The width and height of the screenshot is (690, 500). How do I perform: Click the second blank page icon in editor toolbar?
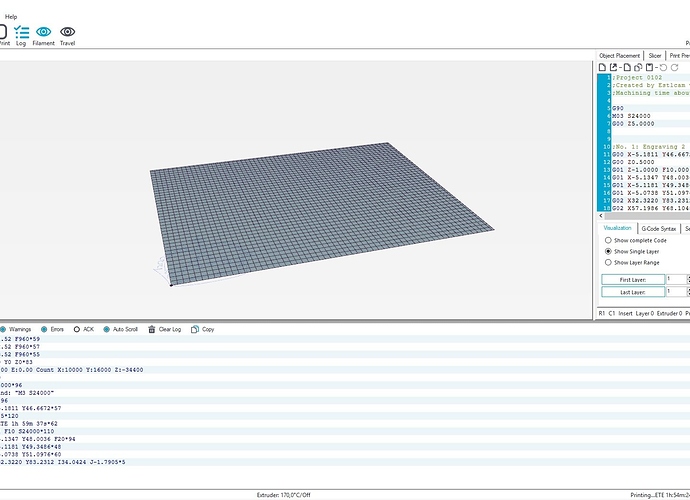(x=627, y=67)
